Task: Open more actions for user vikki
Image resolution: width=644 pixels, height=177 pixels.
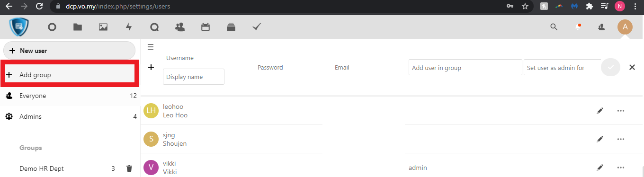Action: [621, 168]
